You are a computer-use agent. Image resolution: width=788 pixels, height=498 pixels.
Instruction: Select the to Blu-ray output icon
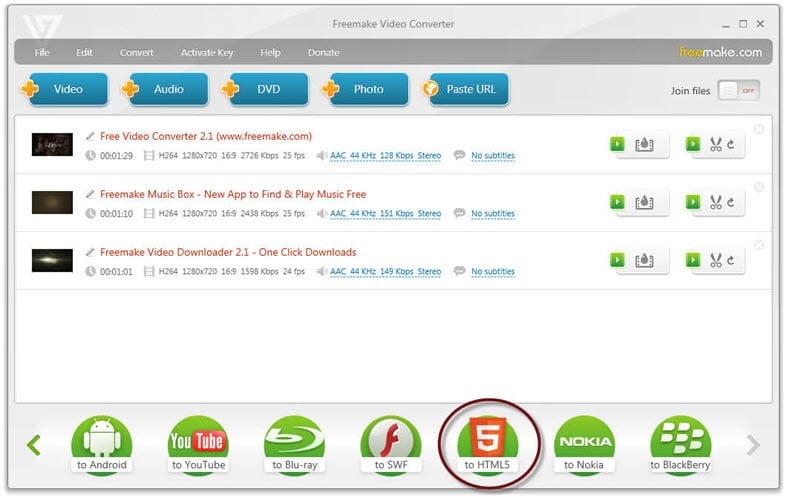[x=294, y=444]
